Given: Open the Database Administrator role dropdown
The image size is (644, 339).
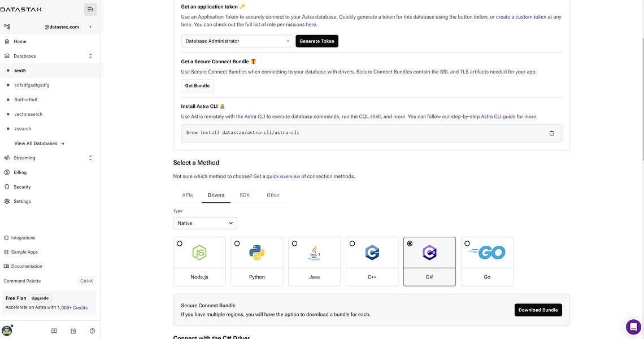Looking at the screenshot, I should coord(236,41).
